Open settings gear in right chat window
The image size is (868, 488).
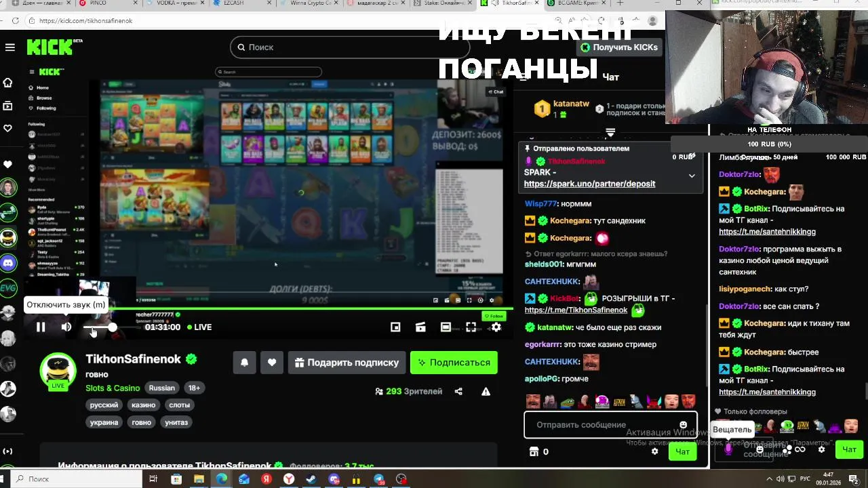pos(821,449)
